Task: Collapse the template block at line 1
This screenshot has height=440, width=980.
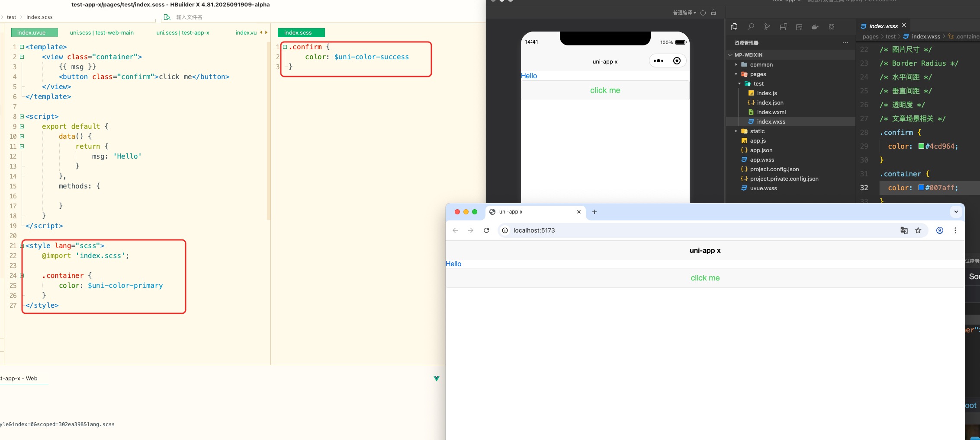Action: pos(22,47)
